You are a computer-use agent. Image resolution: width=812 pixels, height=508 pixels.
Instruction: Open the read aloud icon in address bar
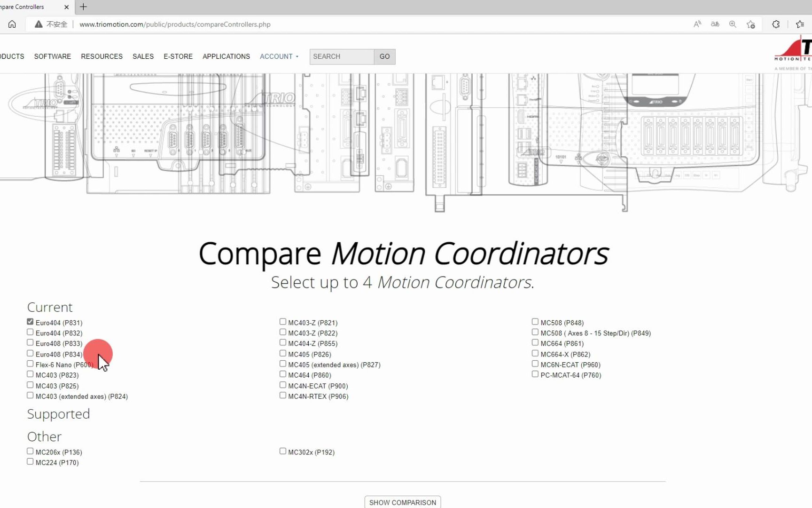pyautogui.click(x=697, y=24)
